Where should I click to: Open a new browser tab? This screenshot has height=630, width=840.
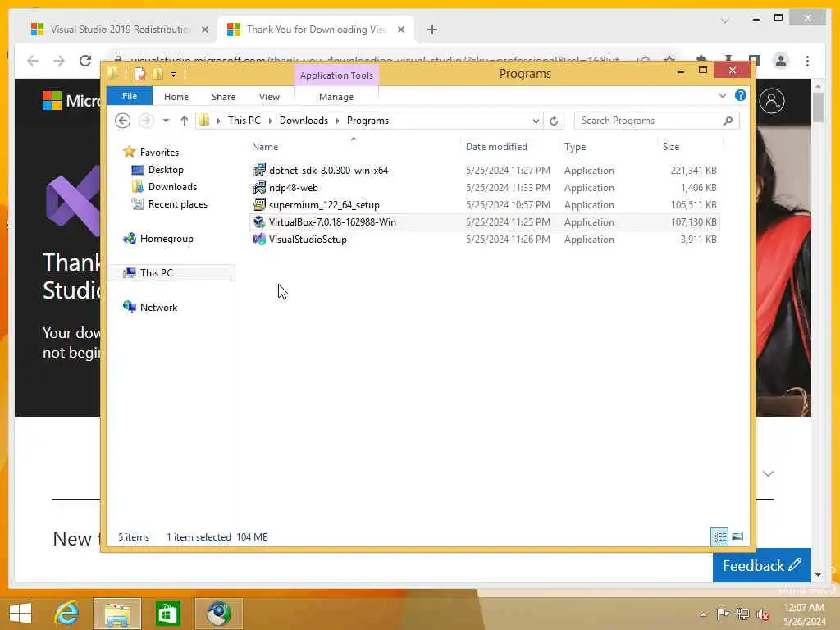pos(432,30)
